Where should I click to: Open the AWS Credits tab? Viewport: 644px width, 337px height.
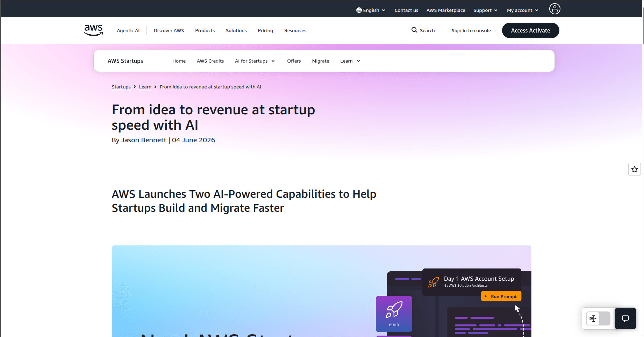pyautogui.click(x=210, y=61)
